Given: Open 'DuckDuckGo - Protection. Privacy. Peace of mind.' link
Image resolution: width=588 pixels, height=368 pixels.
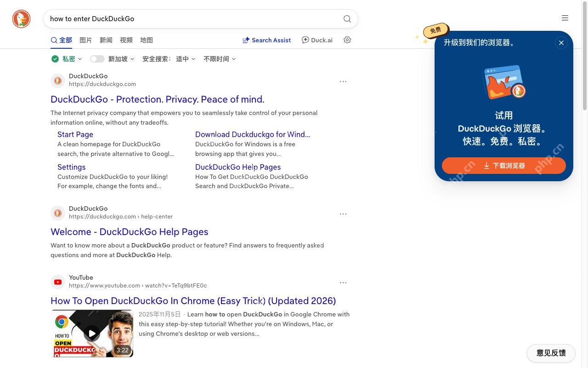Looking at the screenshot, I should [158, 99].
